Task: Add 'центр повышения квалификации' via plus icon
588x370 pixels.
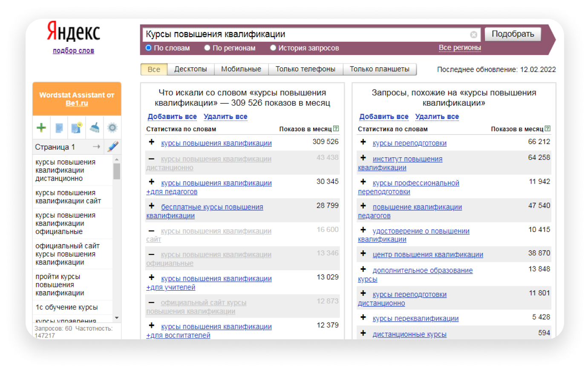Action: tap(363, 254)
